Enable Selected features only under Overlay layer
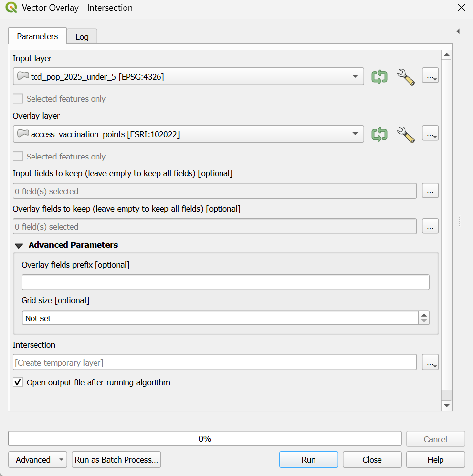 click(18, 157)
